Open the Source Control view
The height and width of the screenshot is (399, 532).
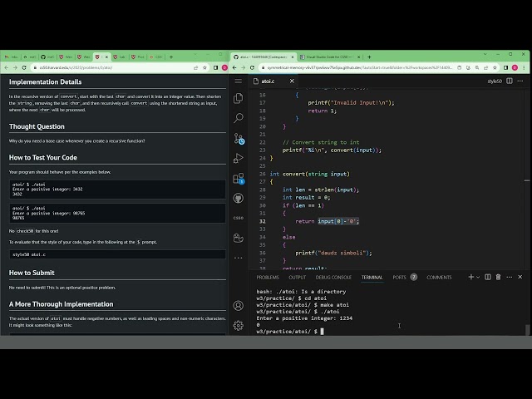pos(239,138)
